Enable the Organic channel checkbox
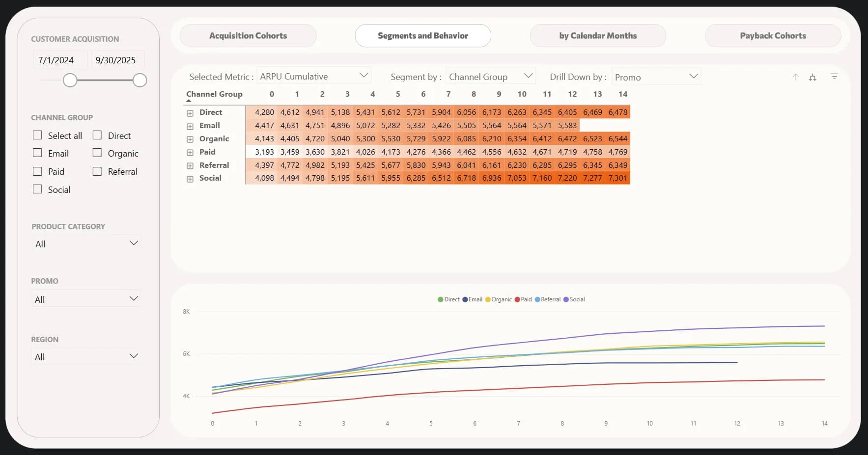Viewport: 868px width, 455px height. point(97,153)
